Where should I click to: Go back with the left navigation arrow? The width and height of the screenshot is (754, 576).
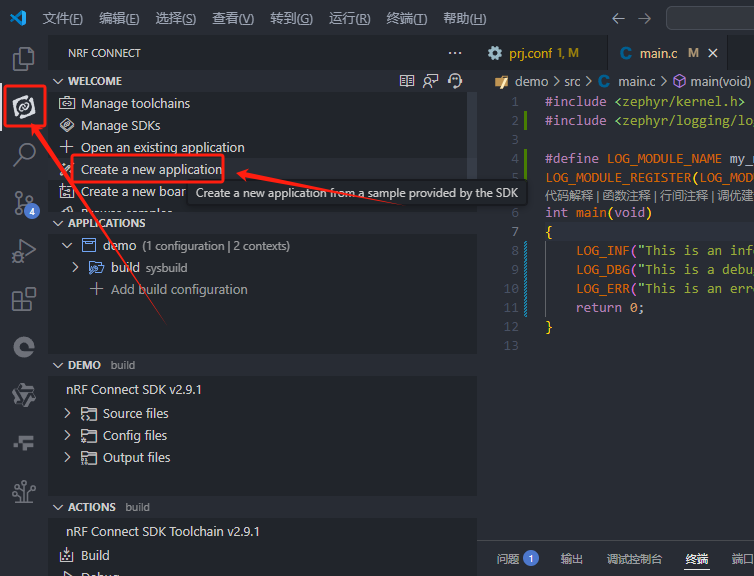pyautogui.click(x=618, y=19)
